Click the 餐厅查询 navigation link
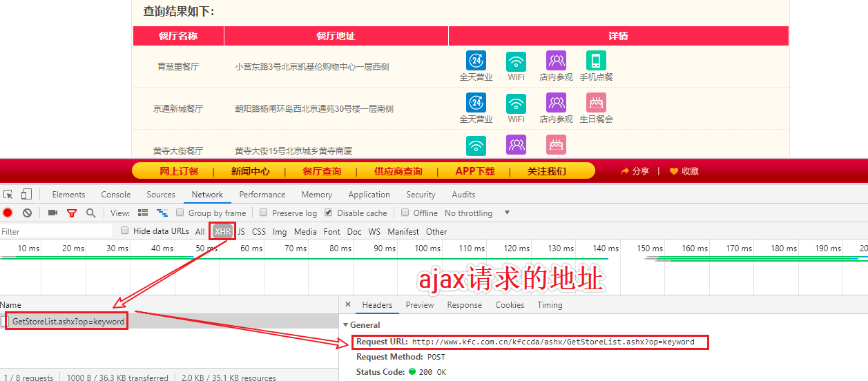Image resolution: width=868 pixels, height=381 pixels. click(322, 171)
